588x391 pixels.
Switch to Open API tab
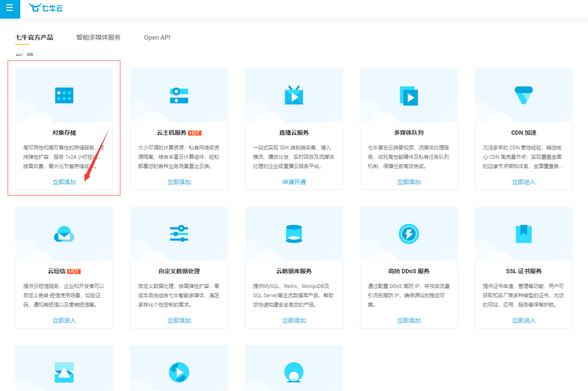[x=157, y=38]
